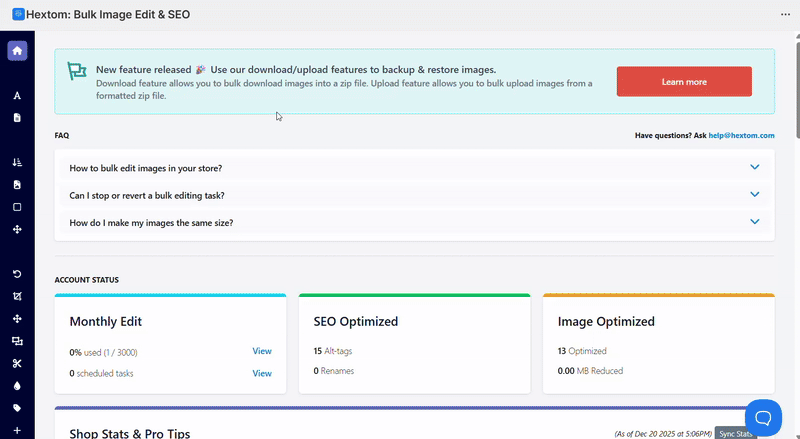800x439 pixels.
Task: Select the scissors trim icon in sidebar
Action: pyautogui.click(x=17, y=363)
